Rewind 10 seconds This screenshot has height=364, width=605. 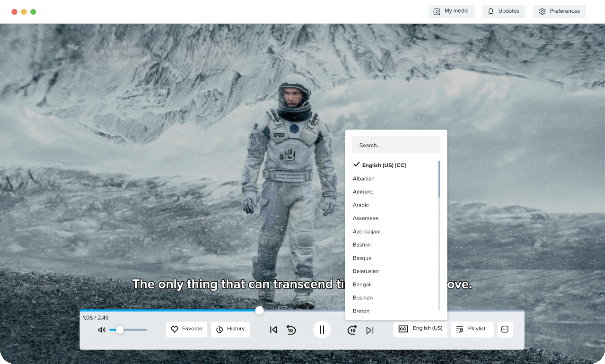click(x=291, y=330)
